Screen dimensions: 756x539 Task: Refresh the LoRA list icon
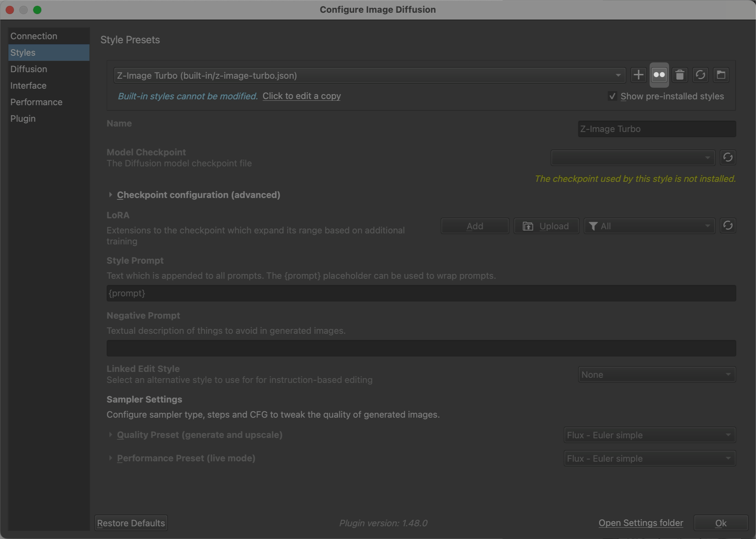727,226
